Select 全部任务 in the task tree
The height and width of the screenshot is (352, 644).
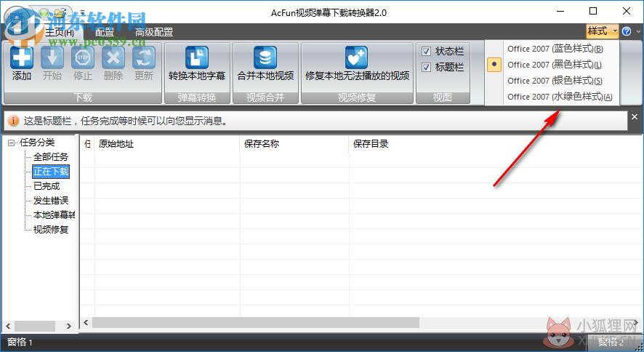pyautogui.click(x=51, y=157)
